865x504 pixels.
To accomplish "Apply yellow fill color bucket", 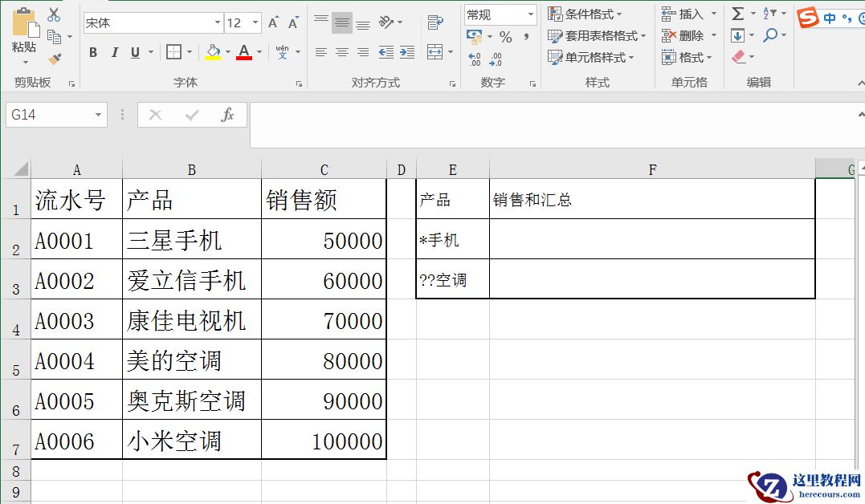I will (x=213, y=52).
